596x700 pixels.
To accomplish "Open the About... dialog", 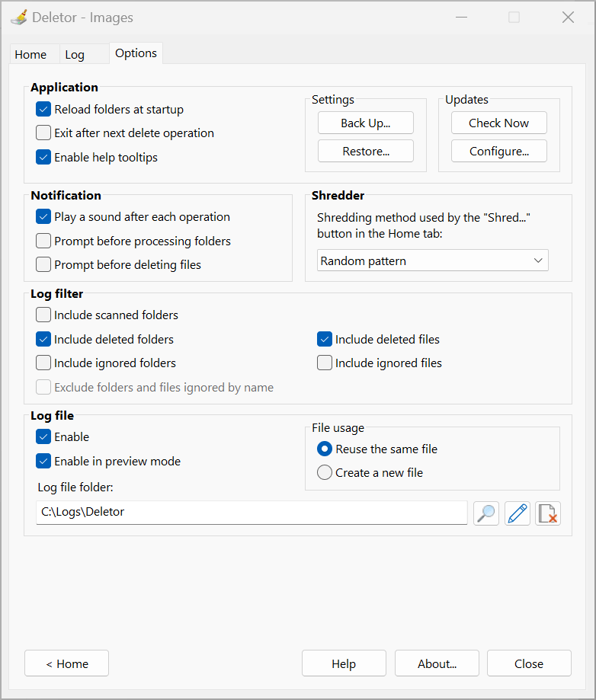I will click(x=437, y=664).
